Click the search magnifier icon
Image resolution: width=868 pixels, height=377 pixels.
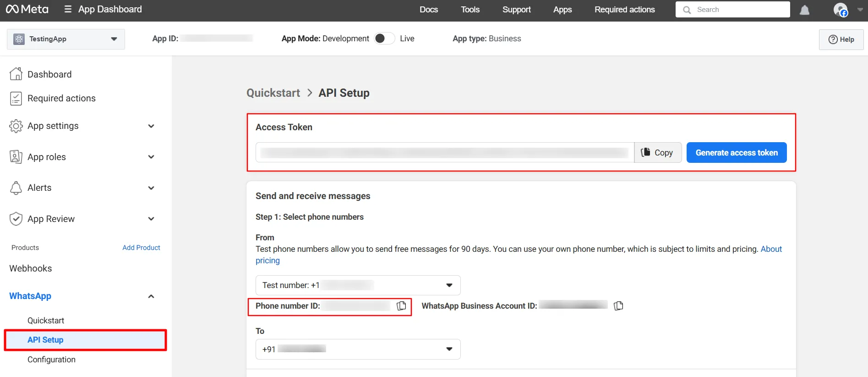687,10
